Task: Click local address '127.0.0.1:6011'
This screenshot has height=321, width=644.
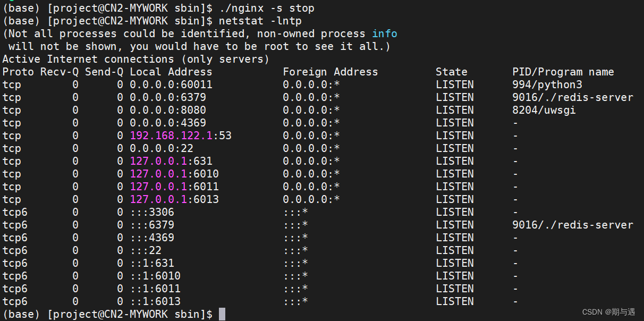Action: click(174, 187)
